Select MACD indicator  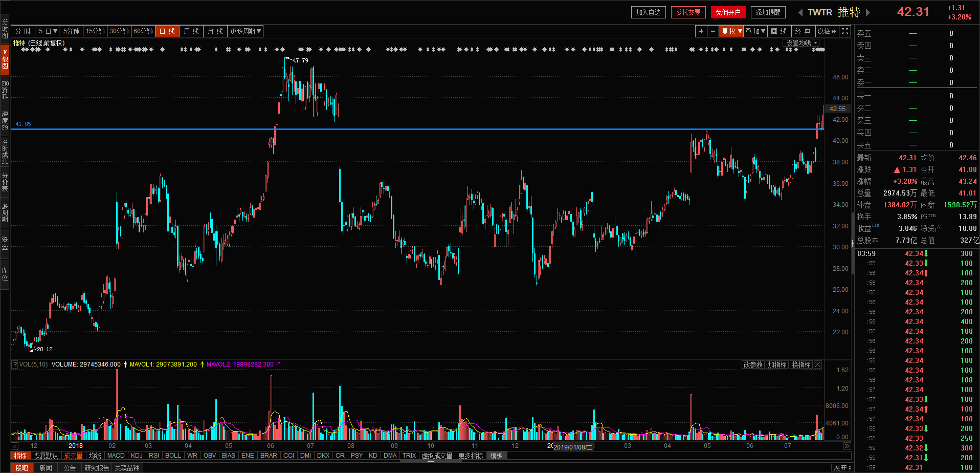pyautogui.click(x=116, y=456)
